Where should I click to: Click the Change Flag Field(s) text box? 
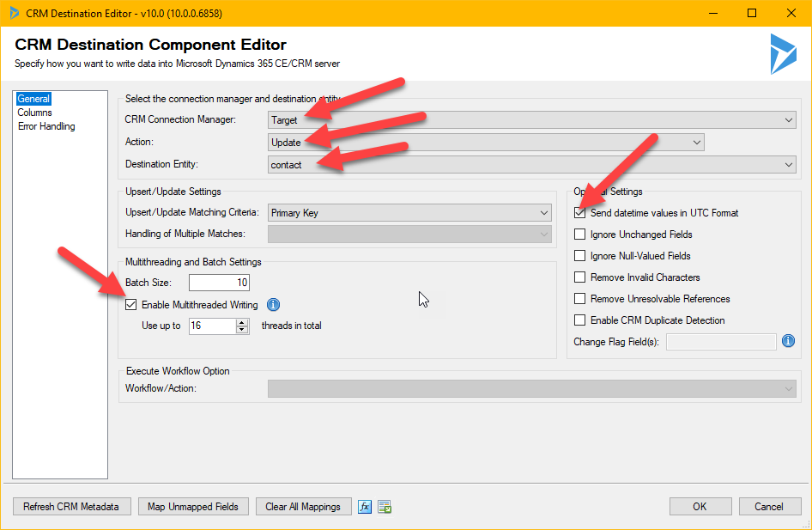click(x=721, y=341)
